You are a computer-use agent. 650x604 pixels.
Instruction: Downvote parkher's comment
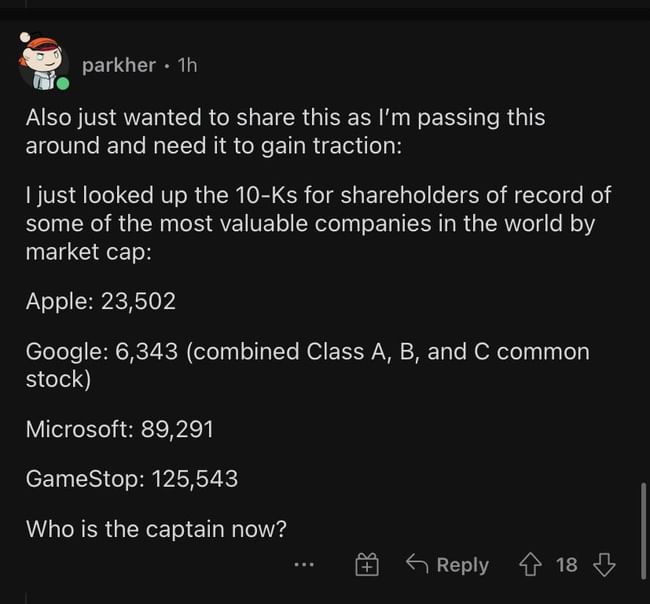pyautogui.click(x=603, y=565)
